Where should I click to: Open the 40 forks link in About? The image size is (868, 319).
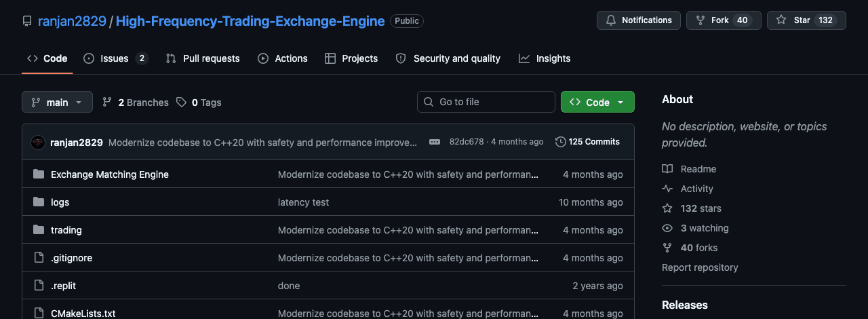[x=690, y=248]
